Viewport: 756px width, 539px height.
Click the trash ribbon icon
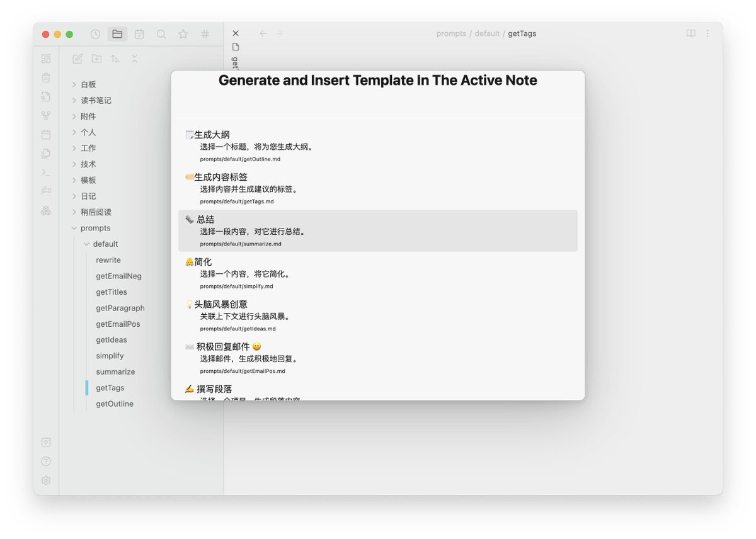click(46, 77)
